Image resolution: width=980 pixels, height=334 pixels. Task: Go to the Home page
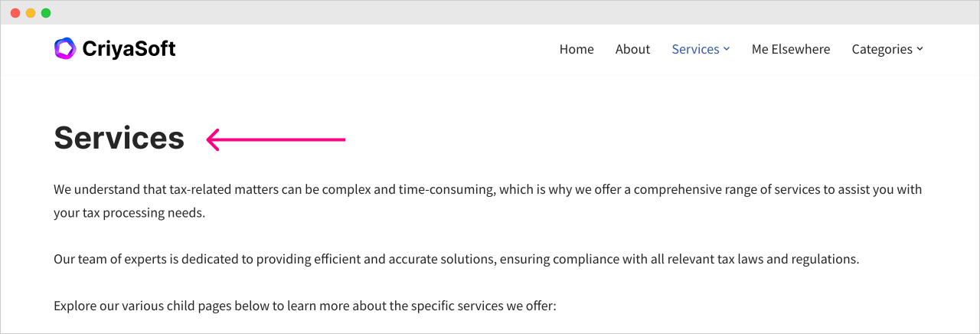click(577, 49)
